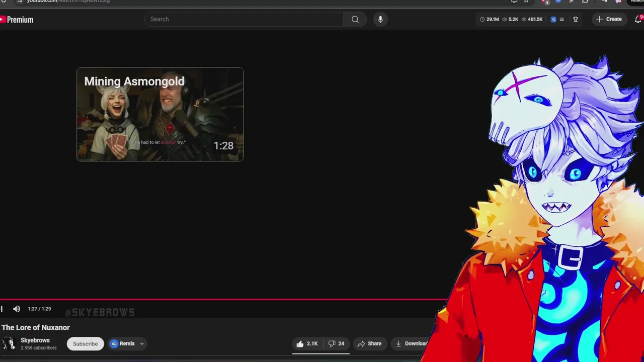Screen dimensions: 644x362
Task: Click the video title The Lore of Nuxanor
Action: pos(35,327)
